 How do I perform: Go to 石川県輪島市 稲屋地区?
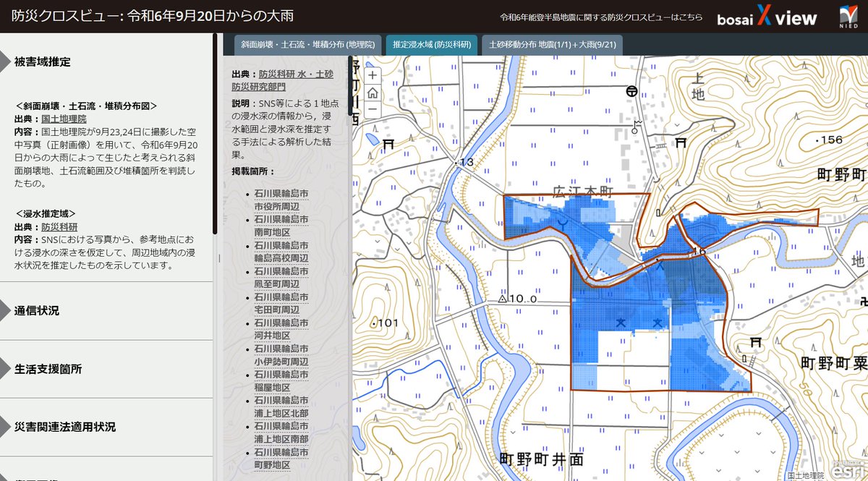pos(281,382)
